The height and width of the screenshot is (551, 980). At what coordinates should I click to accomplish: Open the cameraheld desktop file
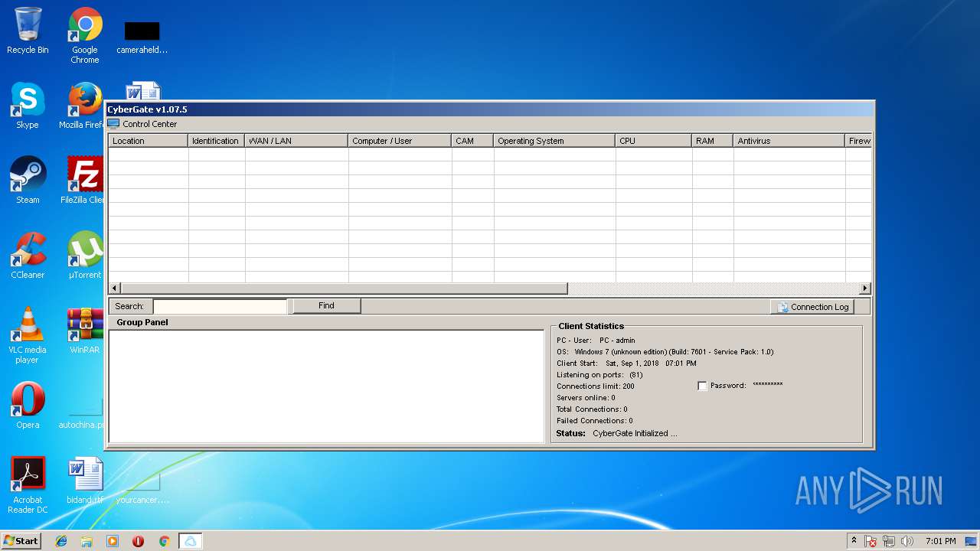[x=142, y=37]
